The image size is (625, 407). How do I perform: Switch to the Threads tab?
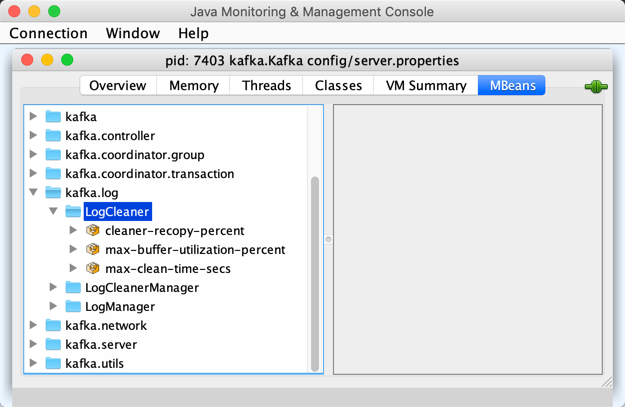coord(266,86)
